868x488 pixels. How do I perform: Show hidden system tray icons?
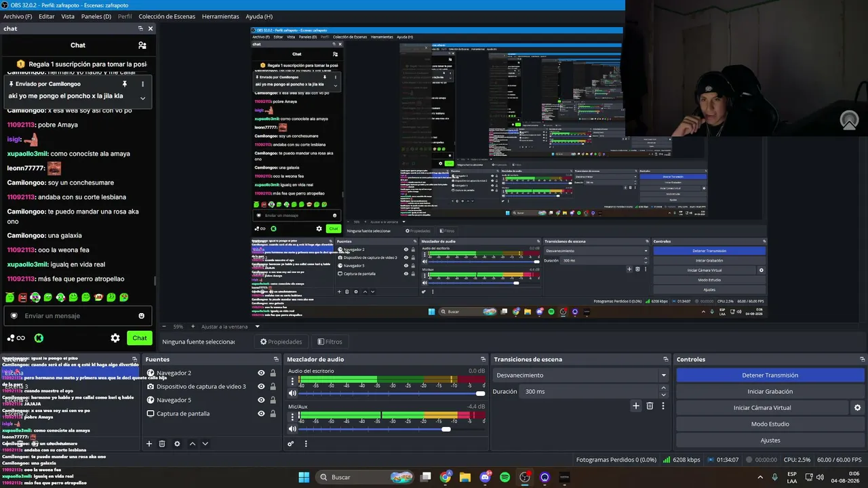(759, 477)
